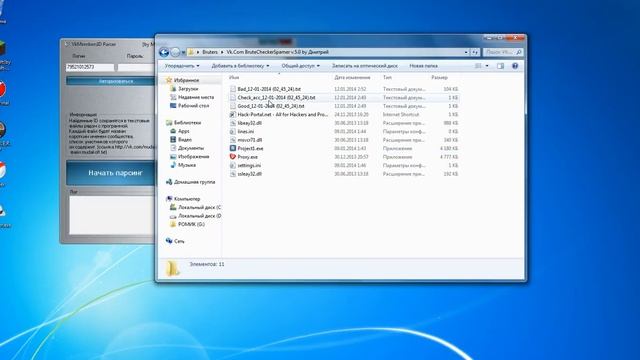Open the Видео library in sidebar
Image resolution: width=640 pixels, height=360 pixels.
coord(184,140)
